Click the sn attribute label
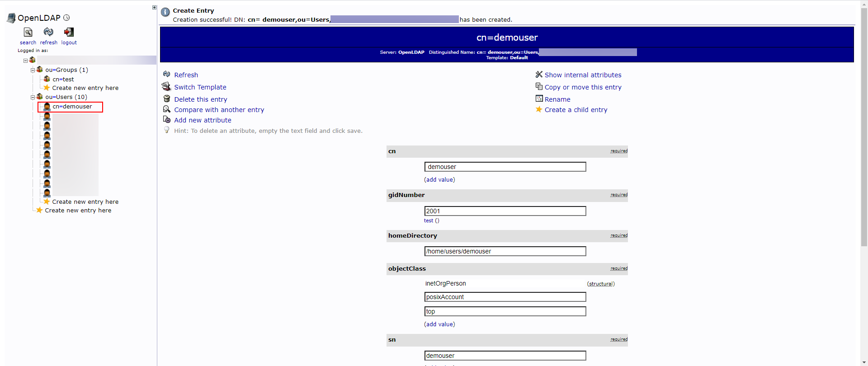 (392, 340)
